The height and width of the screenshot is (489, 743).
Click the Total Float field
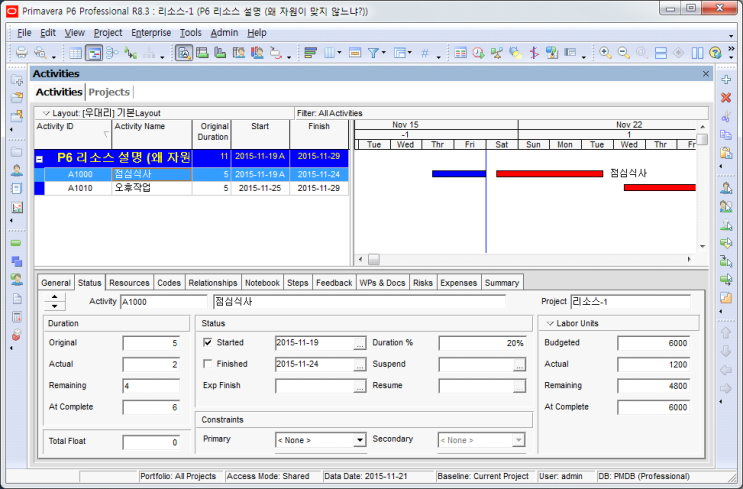tap(151, 442)
